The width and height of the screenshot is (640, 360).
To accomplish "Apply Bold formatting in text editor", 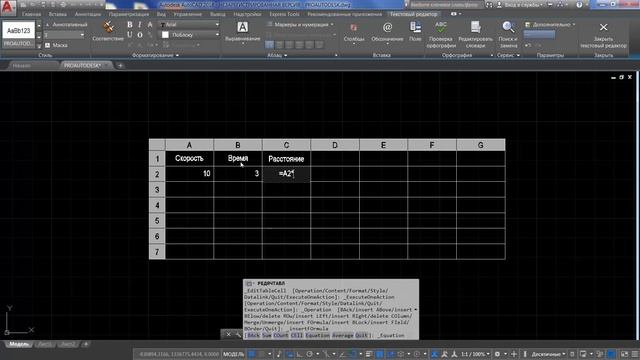I will [x=129, y=25].
